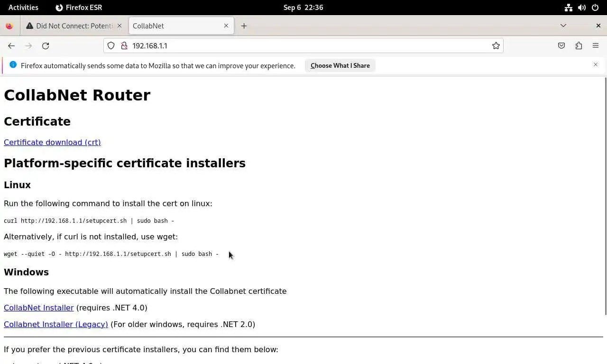This screenshot has height=364, width=607.
Task: Click the insecure connection padlock icon
Action: click(124, 45)
